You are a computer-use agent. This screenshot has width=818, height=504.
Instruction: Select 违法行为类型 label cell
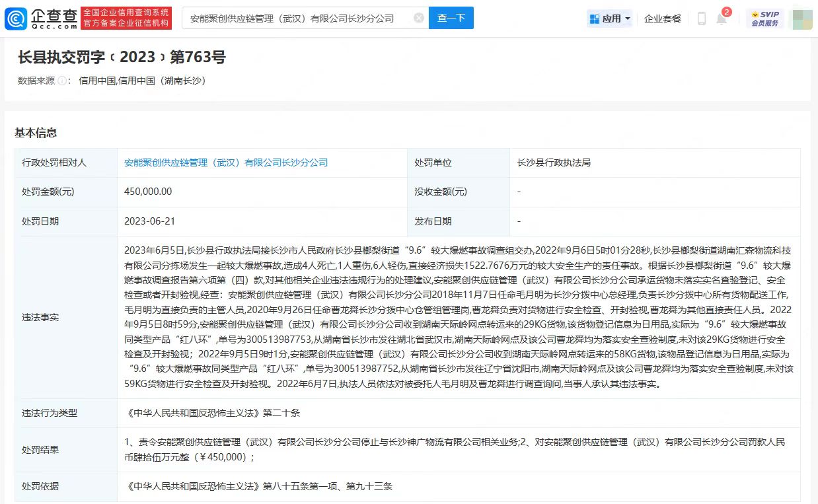66,413
